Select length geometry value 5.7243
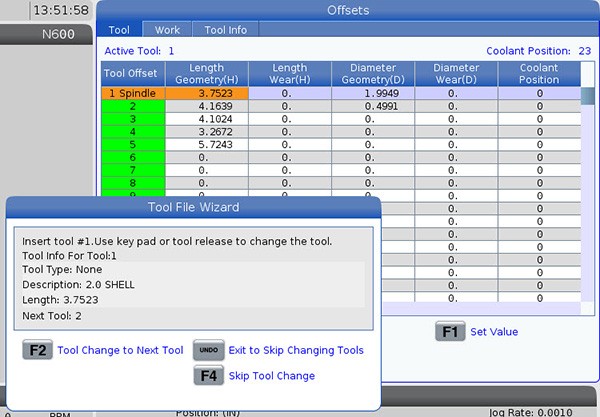Image resolution: width=600 pixels, height=417 pixels. (207, 145)
